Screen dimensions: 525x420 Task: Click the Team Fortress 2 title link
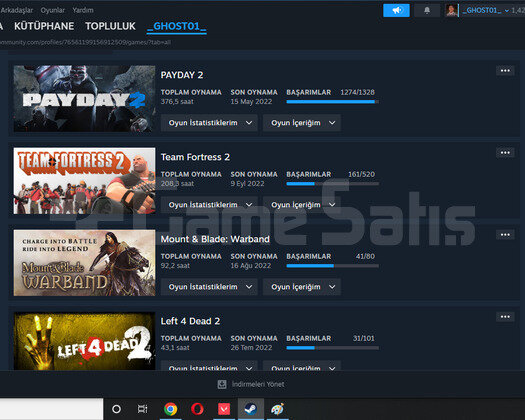[x=195, y=157]
